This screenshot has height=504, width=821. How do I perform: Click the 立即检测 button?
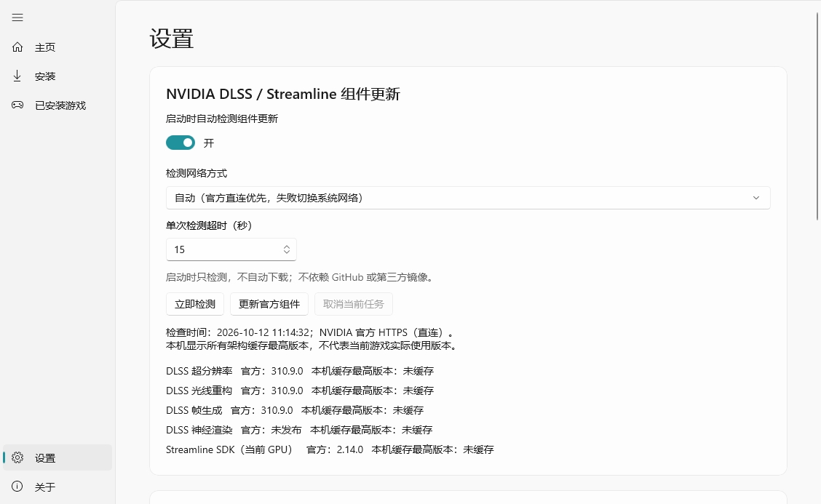[195, 304]
